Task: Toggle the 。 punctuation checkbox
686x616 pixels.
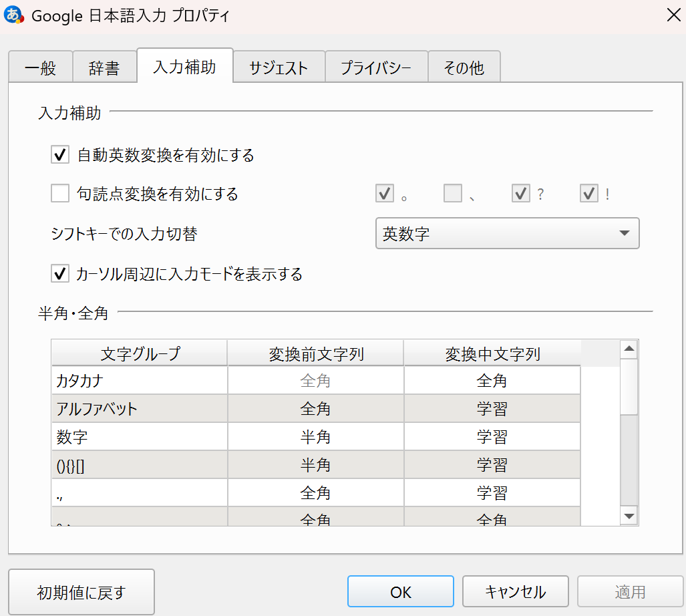Action: pyautogui.click(x=385, y=193)
